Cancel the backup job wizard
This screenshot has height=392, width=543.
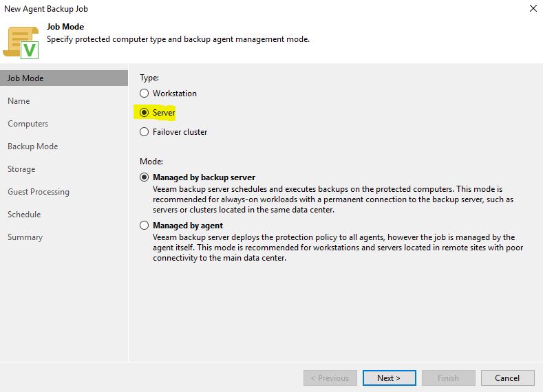click(507, 378)
